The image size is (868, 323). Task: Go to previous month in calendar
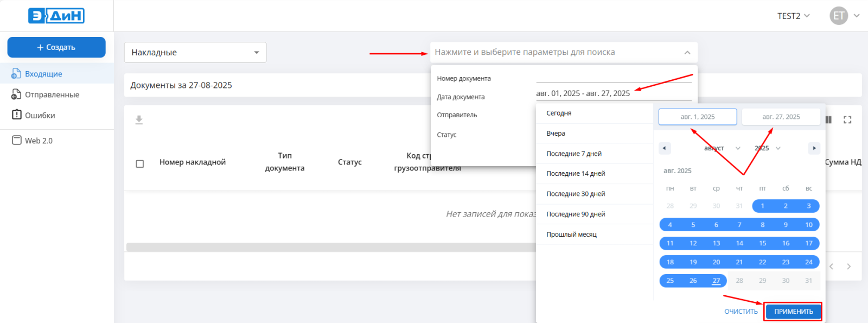pyautogui.click(x=665, y=148)
